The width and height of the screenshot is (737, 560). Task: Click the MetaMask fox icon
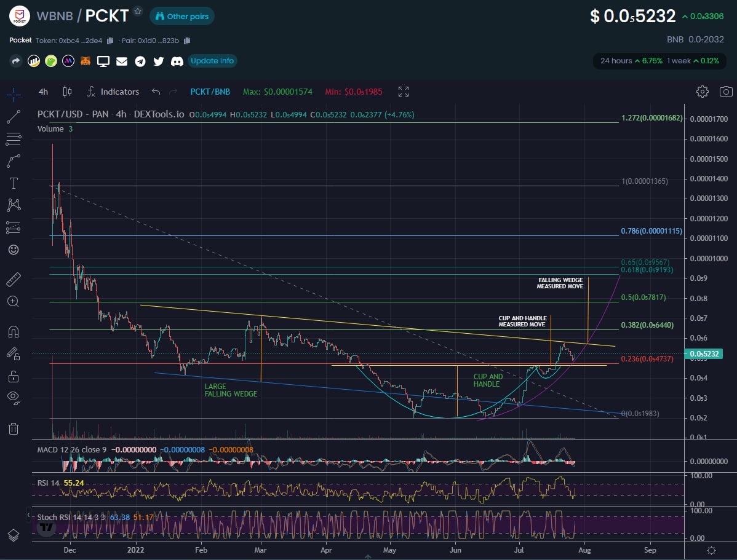click(x=85, y=61)
